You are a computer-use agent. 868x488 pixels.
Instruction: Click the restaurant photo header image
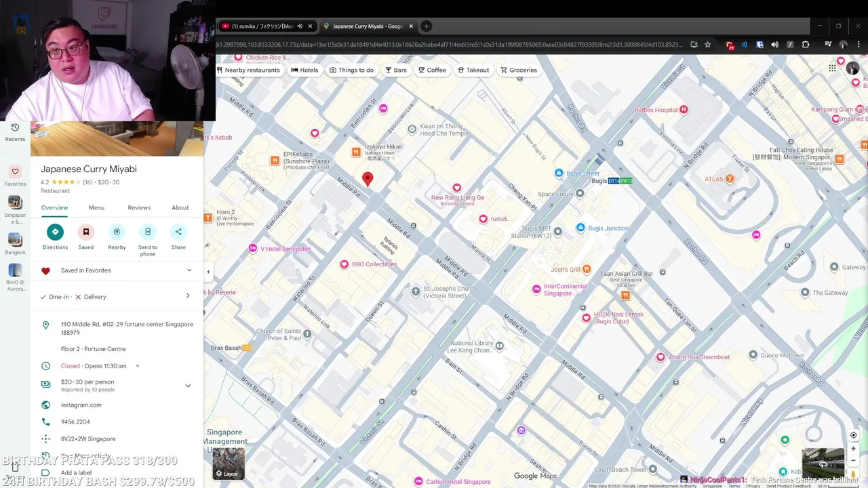point(117,138)
